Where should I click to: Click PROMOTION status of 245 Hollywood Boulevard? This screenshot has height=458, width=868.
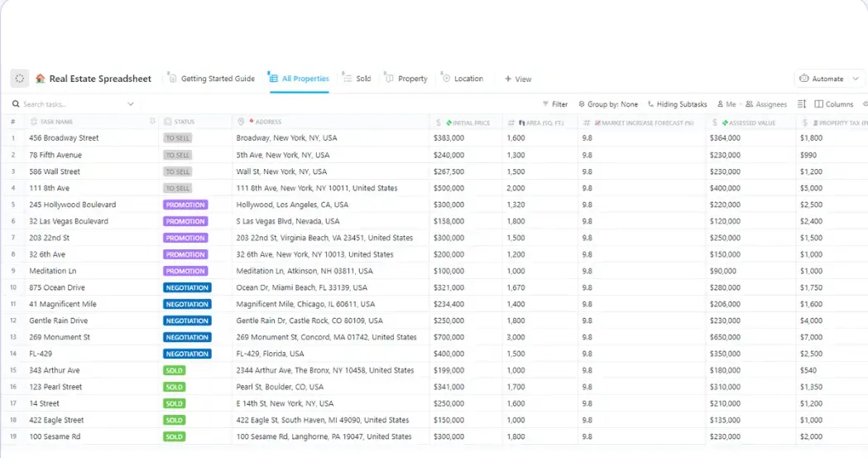pyautogui.click(x=185, y=205)
